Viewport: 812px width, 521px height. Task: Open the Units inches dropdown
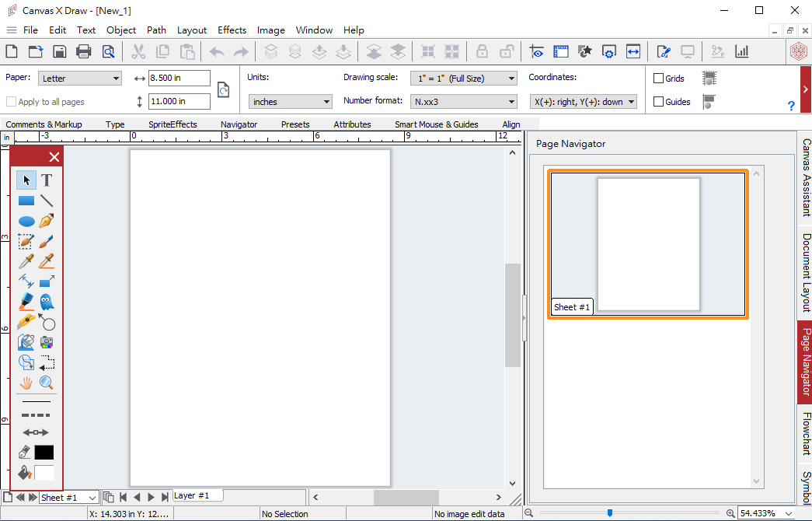coord(291,102)
